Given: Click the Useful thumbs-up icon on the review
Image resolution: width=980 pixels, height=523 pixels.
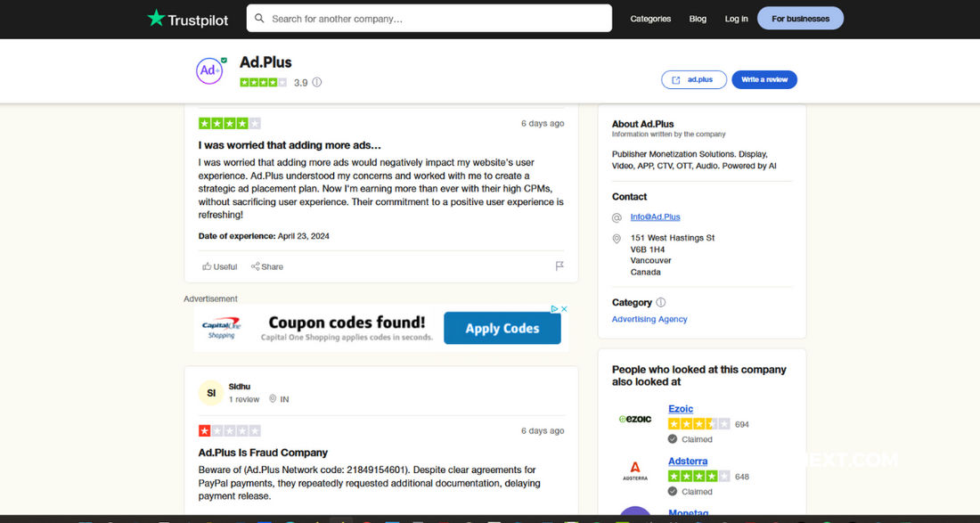Looking at the screenshot, I should pyautogui.click(x=206, y=266).
